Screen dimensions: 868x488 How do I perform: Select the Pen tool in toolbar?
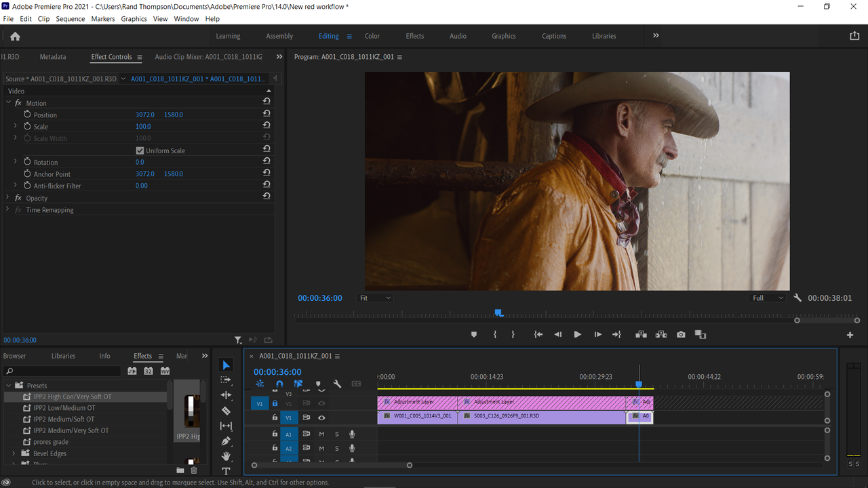[x=226, y=441]
